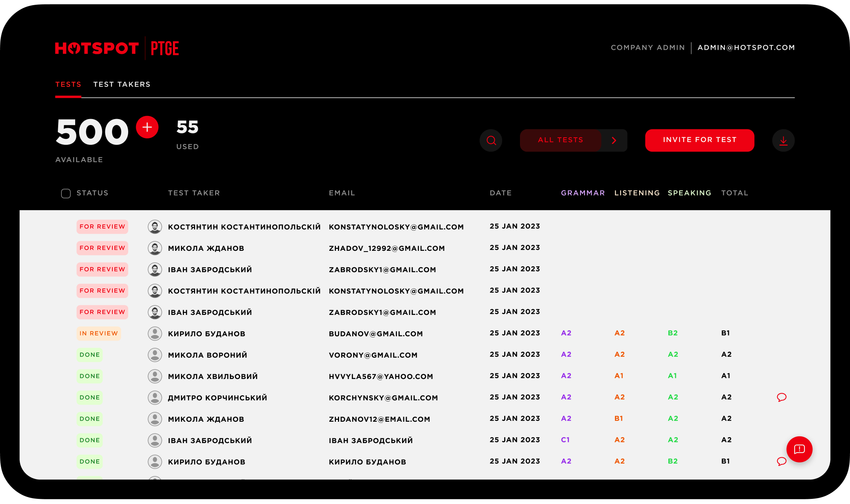Screen dimensions: 850x504
Task: Switch to the Test Takers tab
Action: click(122, 85)
